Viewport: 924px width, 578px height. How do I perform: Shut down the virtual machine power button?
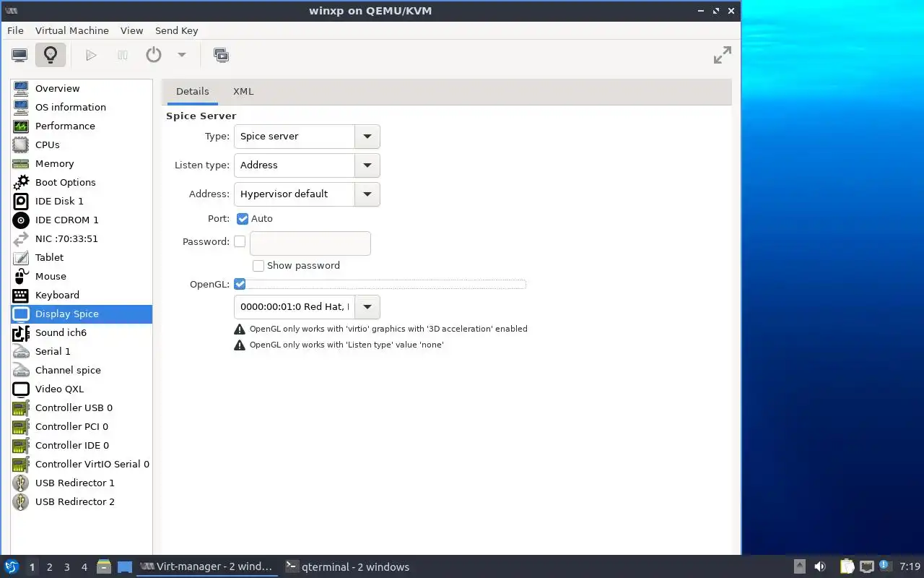pos(154,55)
